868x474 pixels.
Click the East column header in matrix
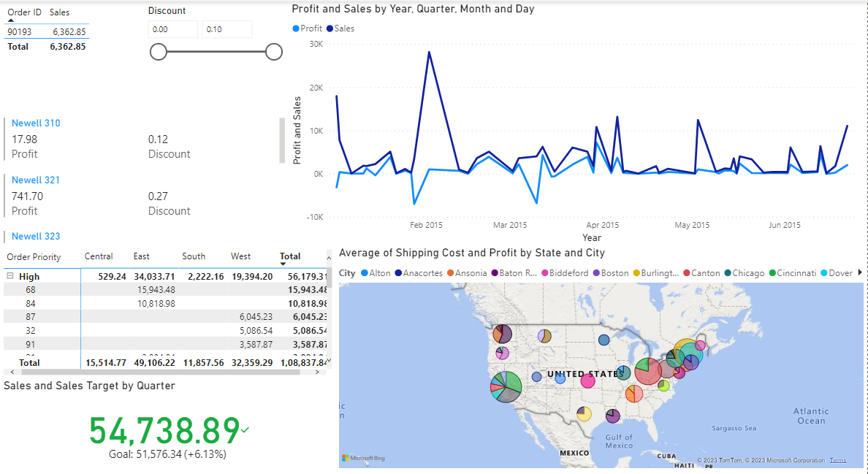coord(142,256)
